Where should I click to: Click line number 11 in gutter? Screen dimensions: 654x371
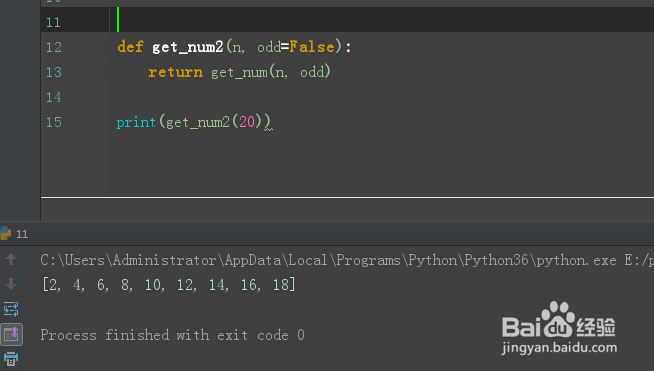point(54,22)
